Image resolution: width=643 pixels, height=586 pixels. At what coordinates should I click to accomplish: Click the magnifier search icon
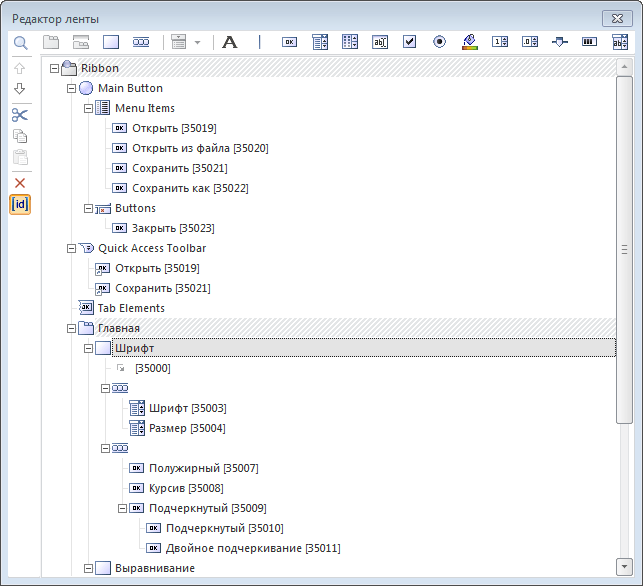(x=20, y=42)
